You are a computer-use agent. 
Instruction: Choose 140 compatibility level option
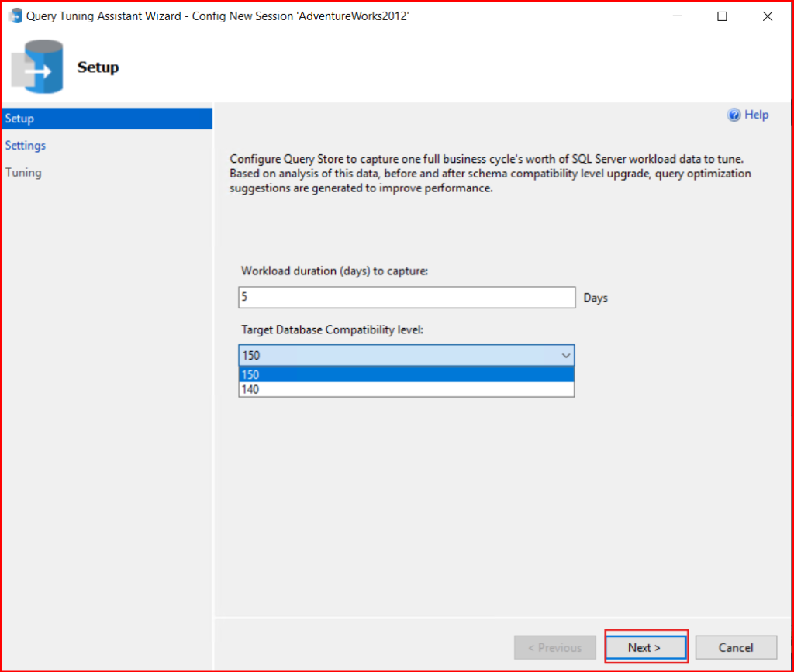pos(406,389)
